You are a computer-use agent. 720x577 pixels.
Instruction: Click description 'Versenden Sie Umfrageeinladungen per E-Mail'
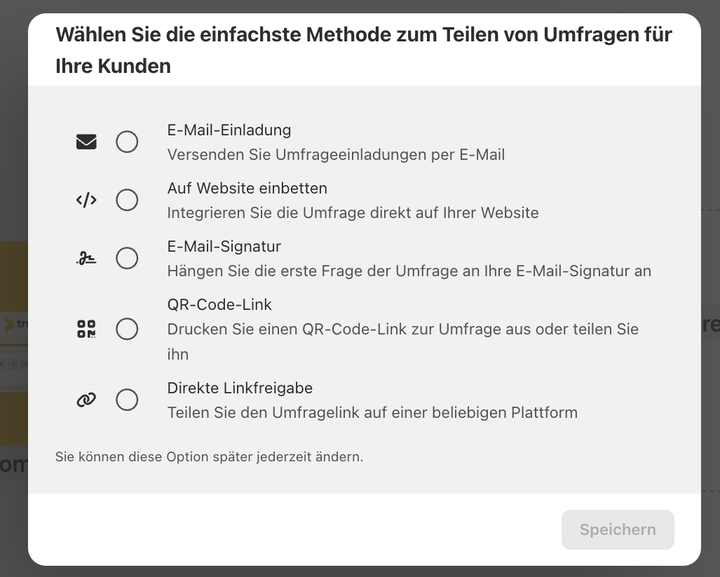(336, 155)
